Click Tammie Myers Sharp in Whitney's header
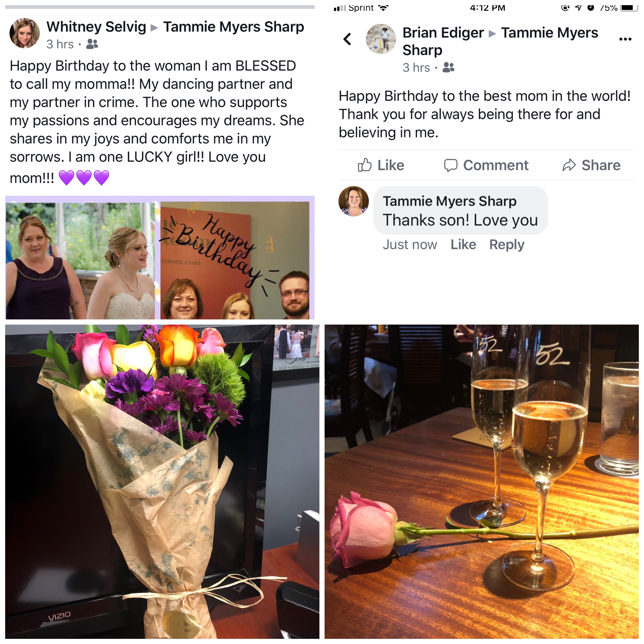The height and width of the screenshot is (644, 644). 233,27
